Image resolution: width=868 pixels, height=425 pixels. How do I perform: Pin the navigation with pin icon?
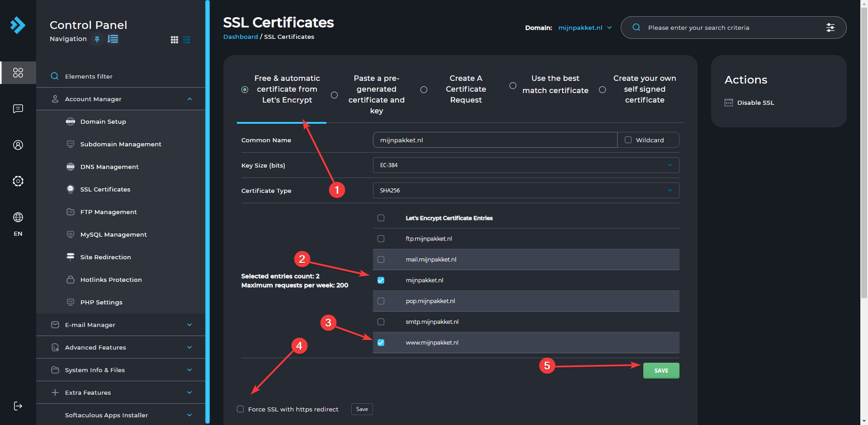coord(97,39)
